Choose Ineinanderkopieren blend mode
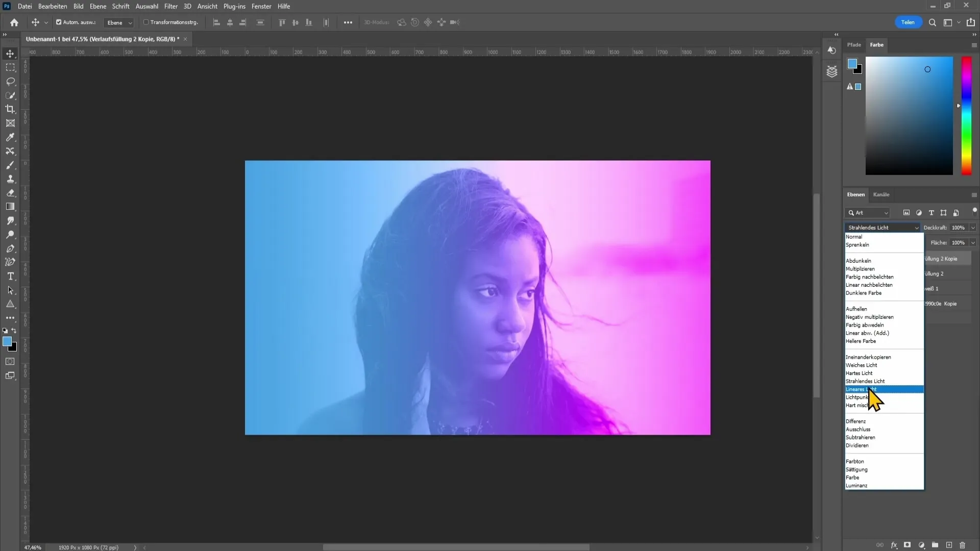This screenshot has width=980, height=551. [884, 357]
